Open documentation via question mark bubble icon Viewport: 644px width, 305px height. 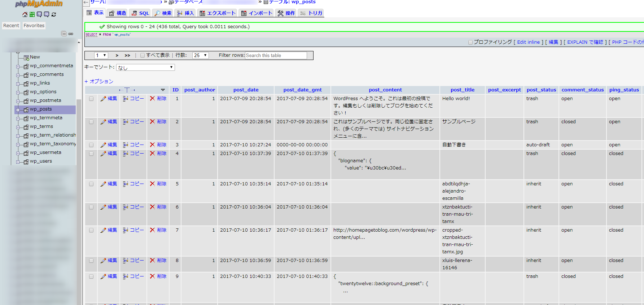[x=39, y=14]
